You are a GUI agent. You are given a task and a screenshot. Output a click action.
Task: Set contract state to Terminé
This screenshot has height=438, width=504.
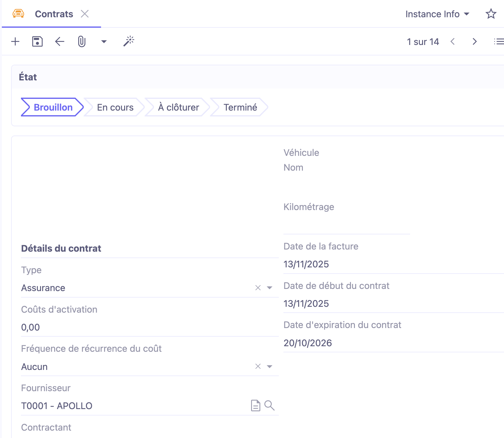[x=240, y=107]
